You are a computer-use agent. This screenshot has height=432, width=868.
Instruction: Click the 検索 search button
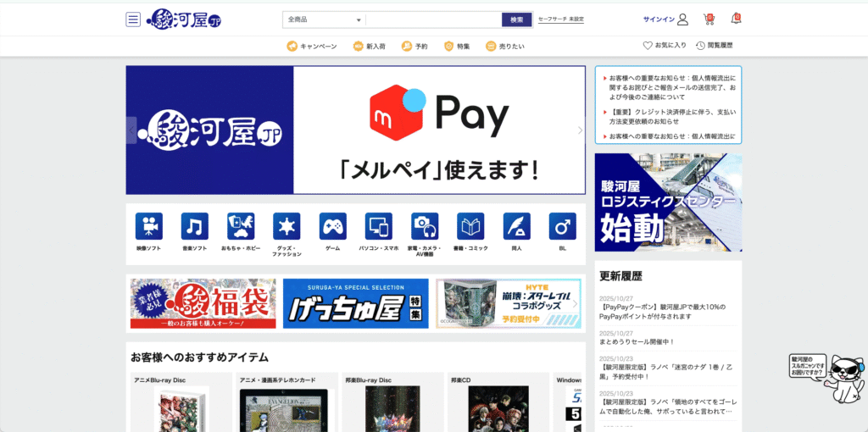pyautogui.click(x=517, y=20)
